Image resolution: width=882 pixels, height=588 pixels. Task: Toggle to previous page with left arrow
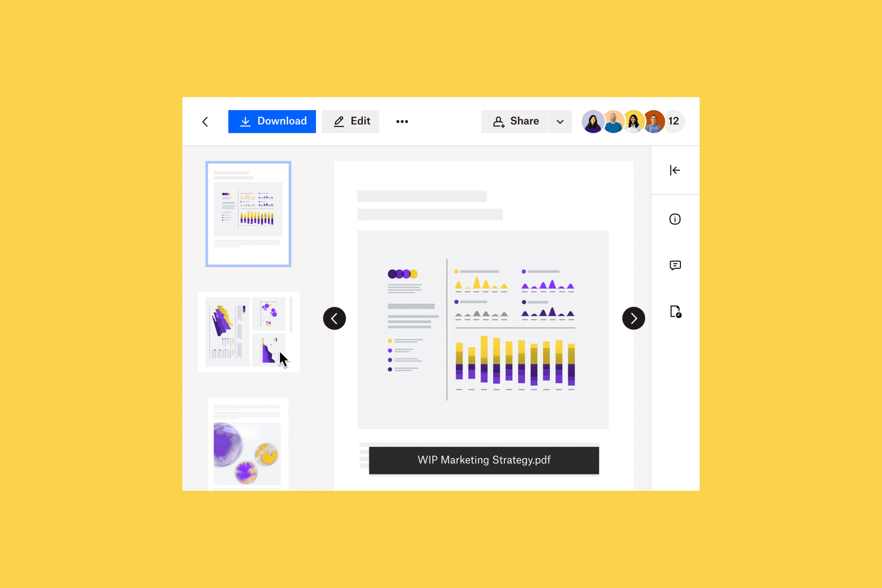(335, 318)
